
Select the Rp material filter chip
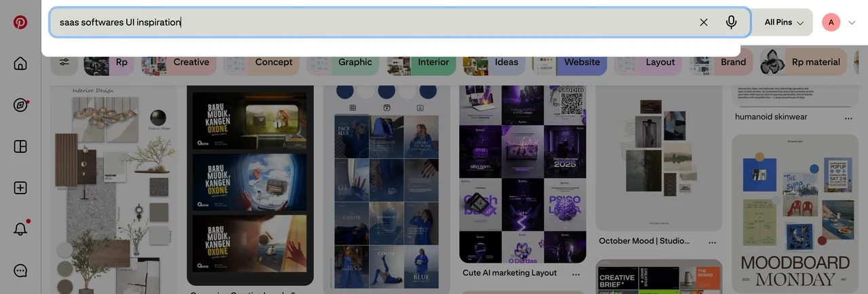pyautogui.click(x=804, y=62)
